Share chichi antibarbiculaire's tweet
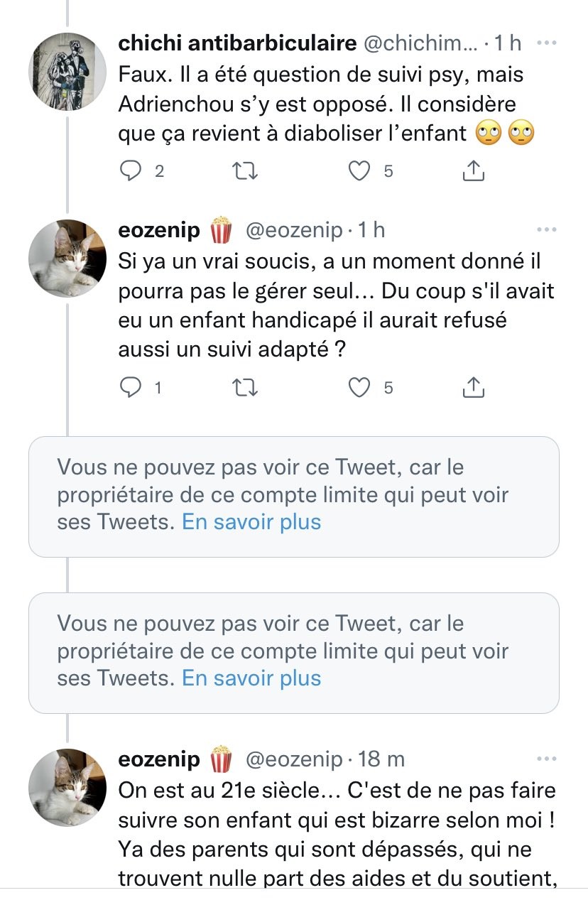 [x=473, y=171]
